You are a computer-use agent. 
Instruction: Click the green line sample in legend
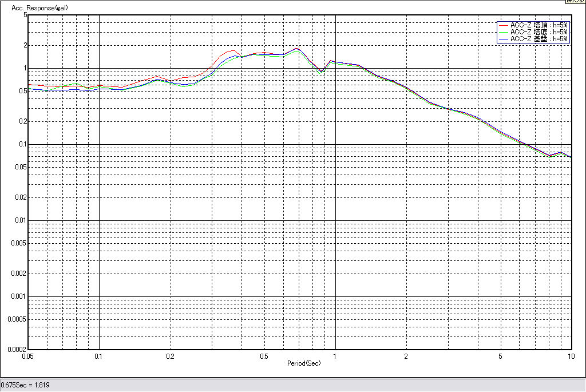[504, 33]
